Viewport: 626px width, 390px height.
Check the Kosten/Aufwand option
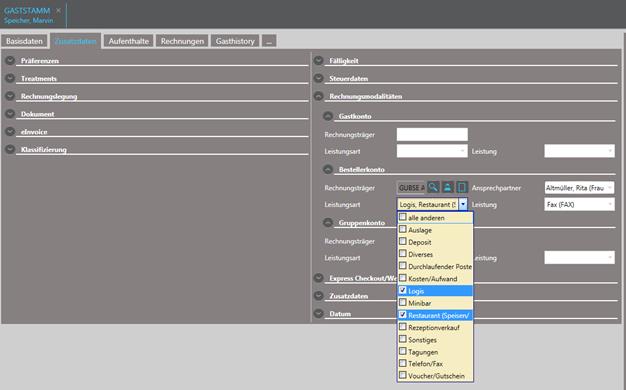(403, 278)
